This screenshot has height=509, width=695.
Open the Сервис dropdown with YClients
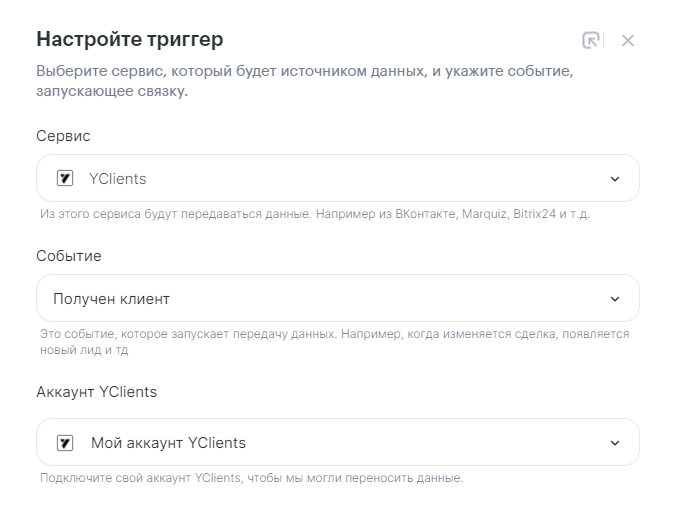[x=338, y=178]
